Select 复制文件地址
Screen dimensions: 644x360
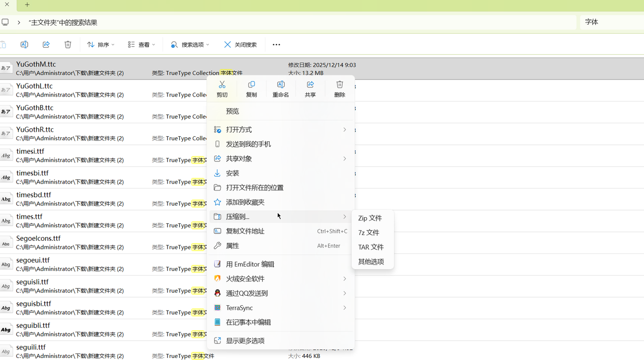pyautogui.click(x=281, y=231)
